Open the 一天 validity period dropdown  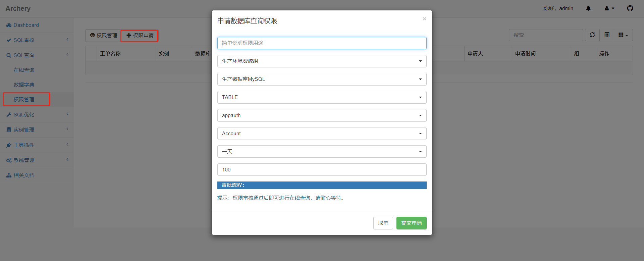(x=322, y=152)
